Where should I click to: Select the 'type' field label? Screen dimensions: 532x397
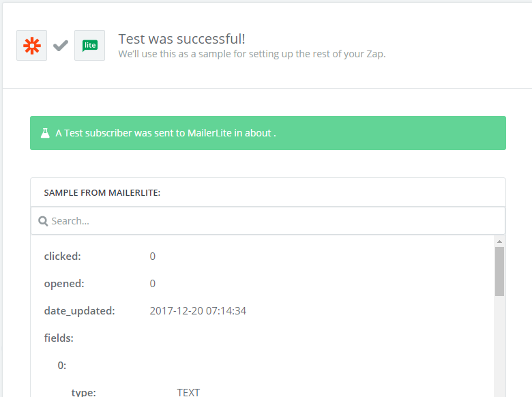click(x=84, y=392)
